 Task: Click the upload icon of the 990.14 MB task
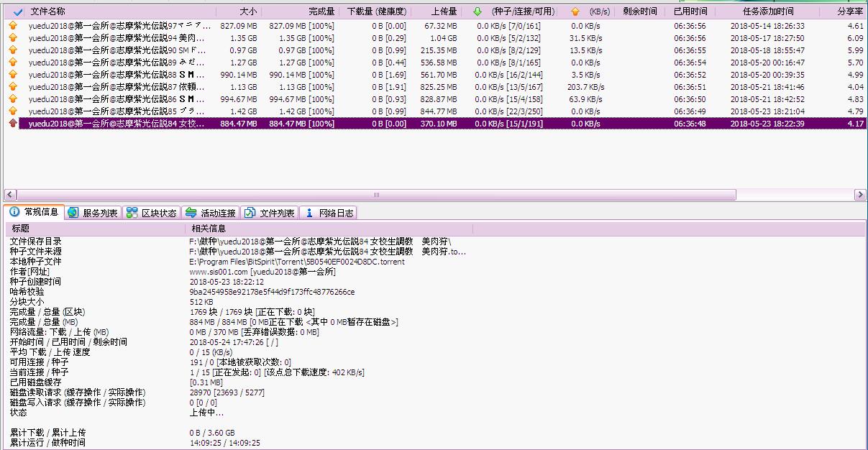coord(13,75)
